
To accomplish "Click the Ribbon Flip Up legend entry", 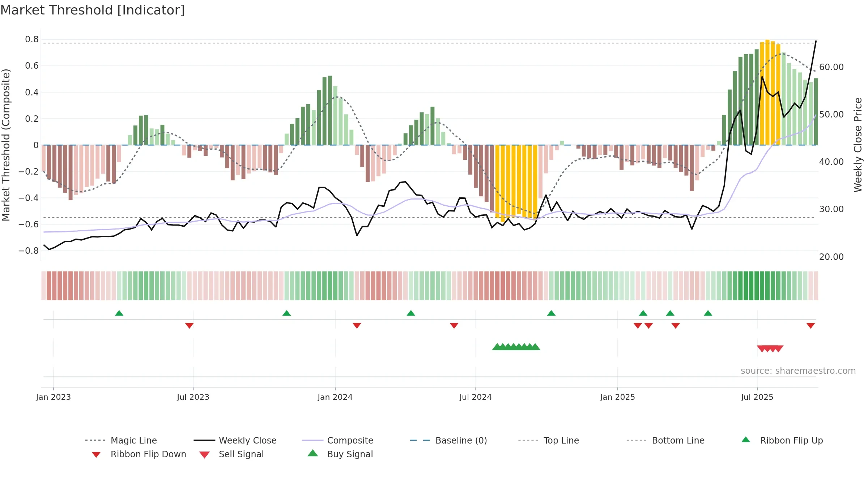I will point(782,440).
